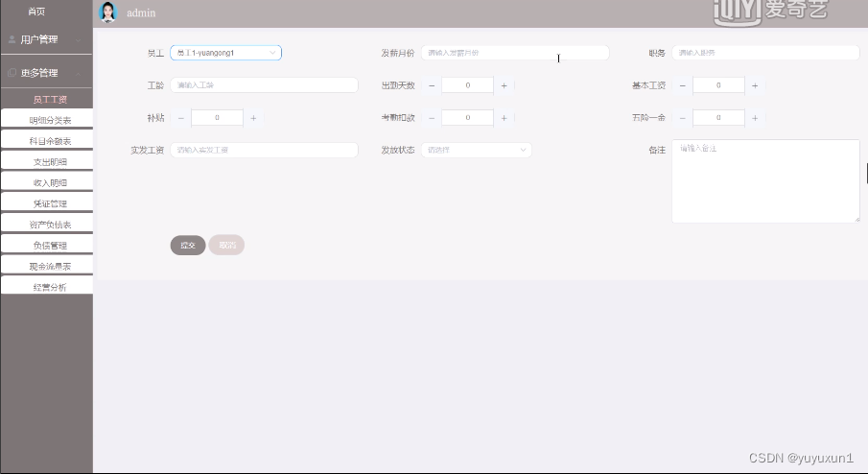Collapse the 更多管理 menu chevron
Viewport: 868px width, 474px height.
78,73
